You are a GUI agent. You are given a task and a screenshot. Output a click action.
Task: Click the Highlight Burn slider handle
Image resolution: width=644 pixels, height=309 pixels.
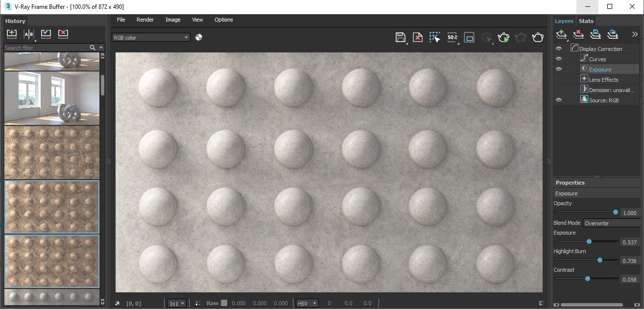coord(600,260)
